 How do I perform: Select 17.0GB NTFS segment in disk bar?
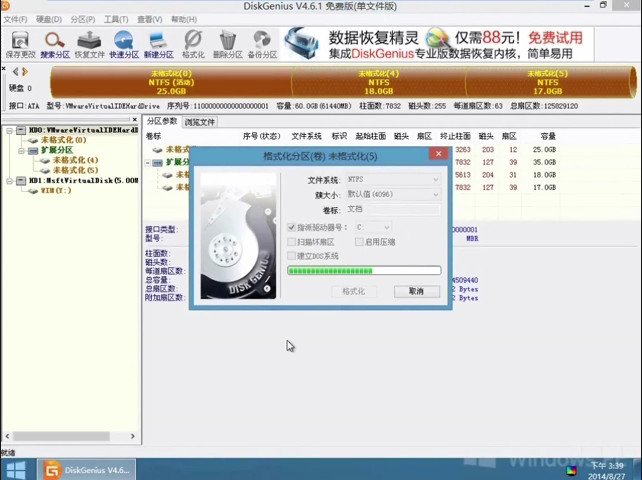coord(548,82)
